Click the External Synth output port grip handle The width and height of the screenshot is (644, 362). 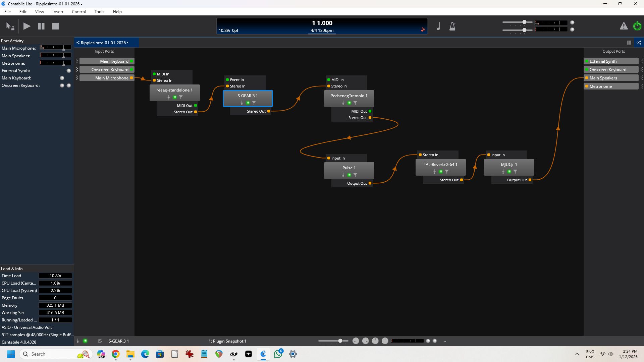641,61
